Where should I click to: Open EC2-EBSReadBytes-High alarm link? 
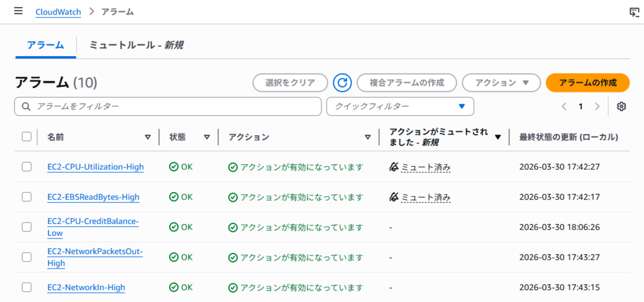point(93,197)
